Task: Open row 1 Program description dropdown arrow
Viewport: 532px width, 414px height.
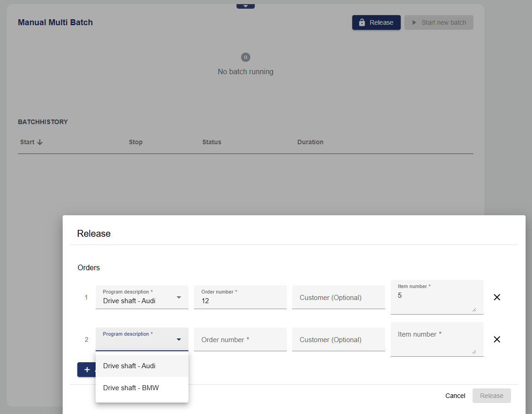Action: (x=179, y=297)
